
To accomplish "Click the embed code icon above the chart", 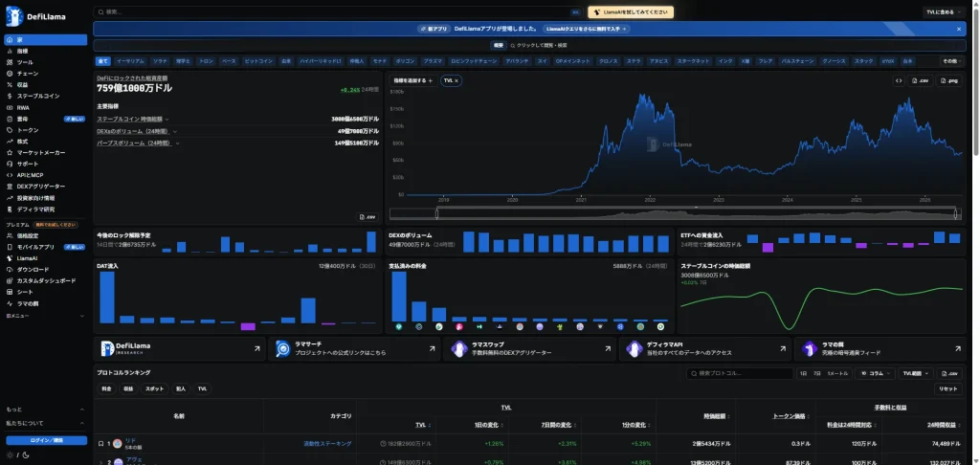I will pyautogui.click(x=899, y=80).
